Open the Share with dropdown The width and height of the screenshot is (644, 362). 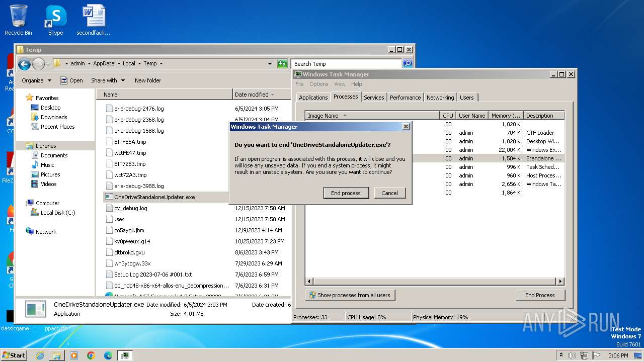(107, 80)
